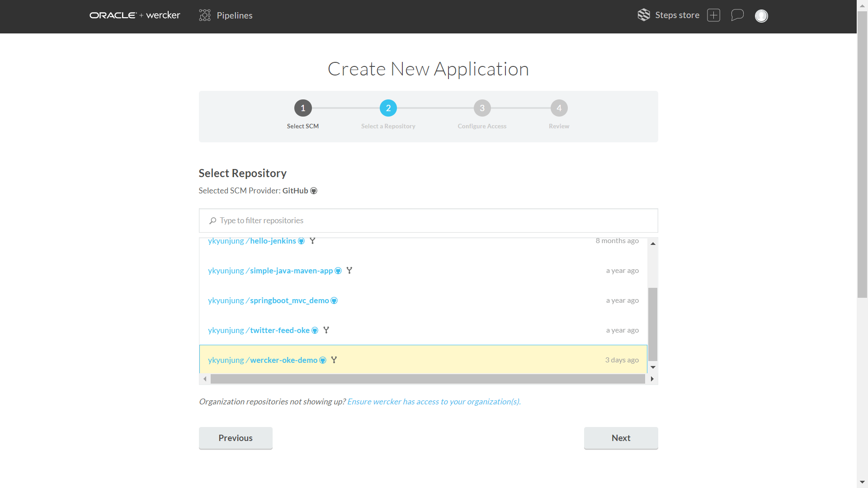The image size is (868, 488).
Task: Open the Ensure wercker has access link
Action: [x=434, y=402]
